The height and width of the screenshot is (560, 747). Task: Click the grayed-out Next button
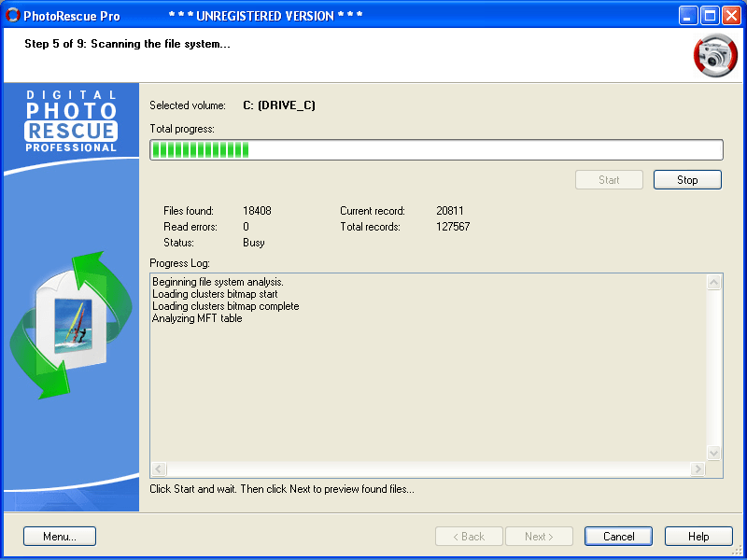539,536
